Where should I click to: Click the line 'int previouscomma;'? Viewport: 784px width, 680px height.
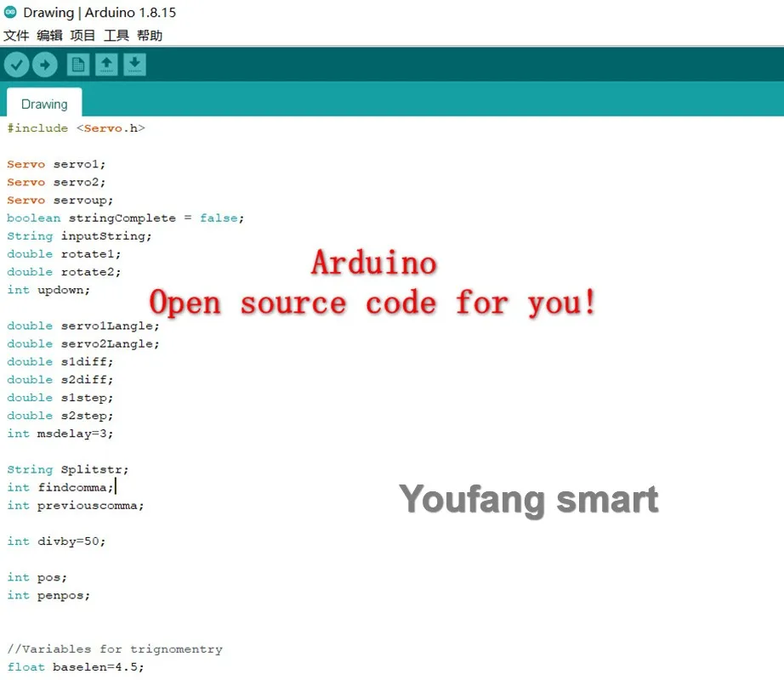(x=76, y=506)
